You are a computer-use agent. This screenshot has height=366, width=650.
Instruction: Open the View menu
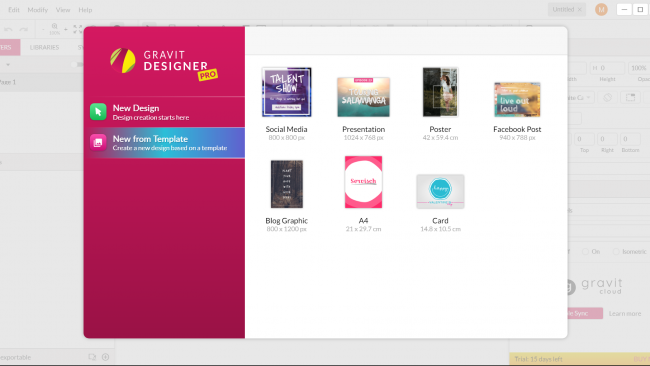click(63, 10)
